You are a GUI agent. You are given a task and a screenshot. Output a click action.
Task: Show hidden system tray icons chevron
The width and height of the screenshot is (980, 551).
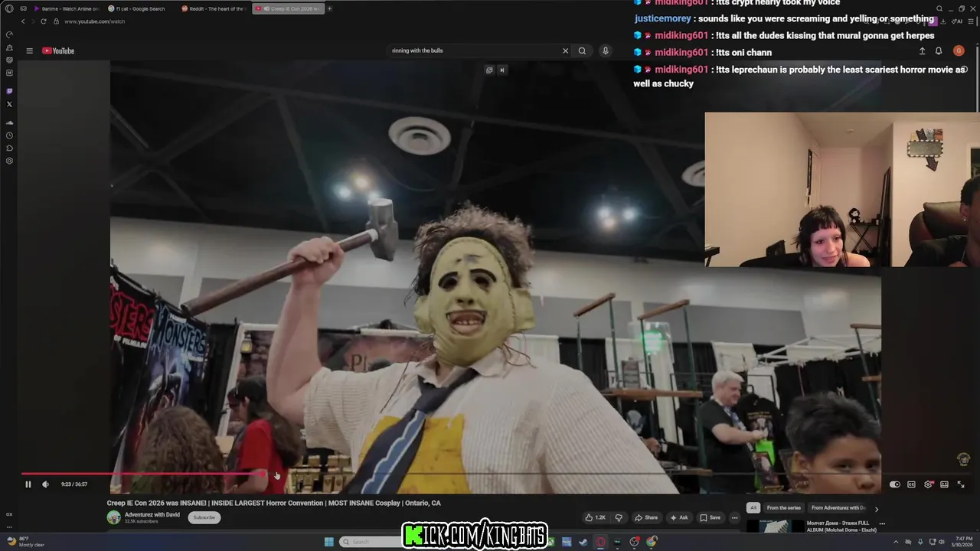[897, 542]
